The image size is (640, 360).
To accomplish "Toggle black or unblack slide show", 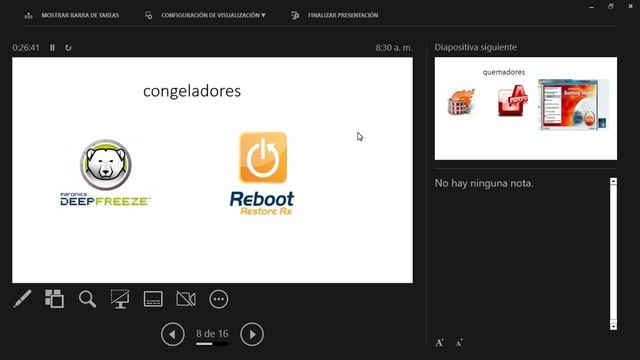I will click(x=120, y=299).
